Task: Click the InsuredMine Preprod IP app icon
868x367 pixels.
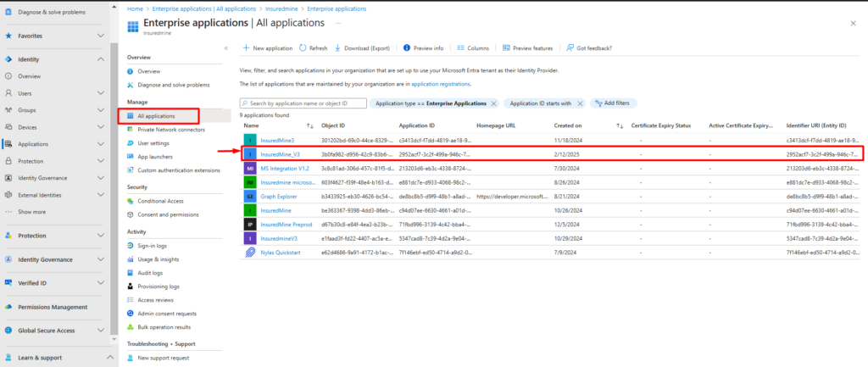Action: coord(250,225)
